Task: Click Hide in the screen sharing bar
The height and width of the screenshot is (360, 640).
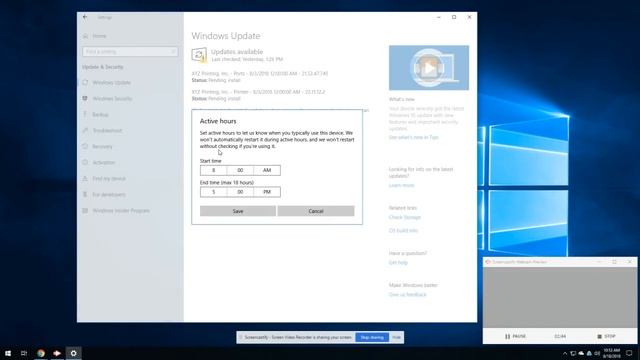Action: [x=396, y=337]
